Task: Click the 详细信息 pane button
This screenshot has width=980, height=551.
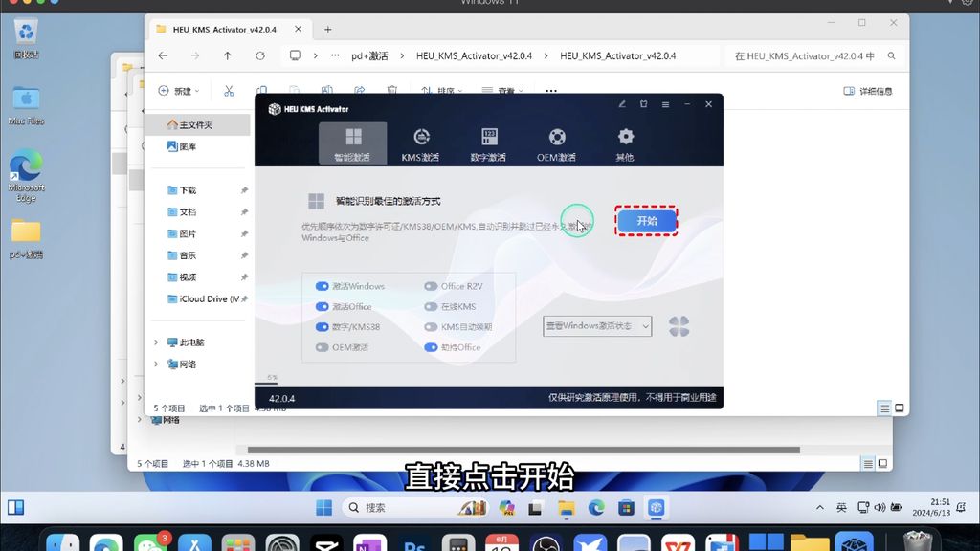Action: click(867, 91)
